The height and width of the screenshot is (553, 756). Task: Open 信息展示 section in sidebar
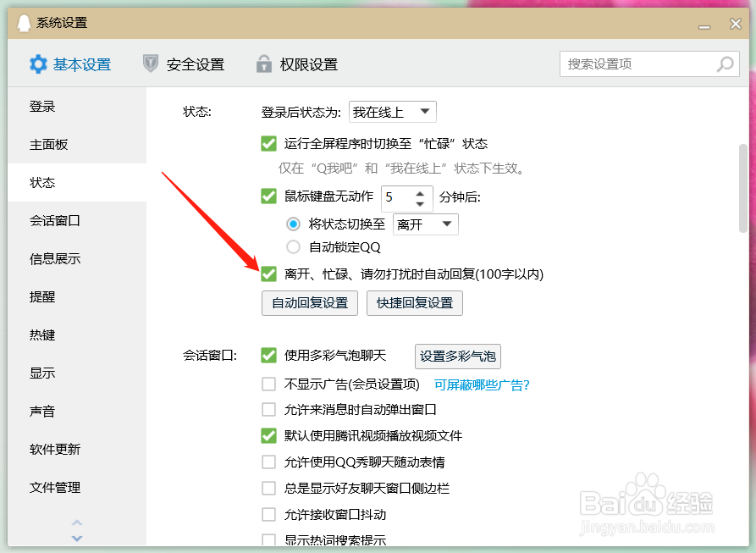(x=77, y=258)
